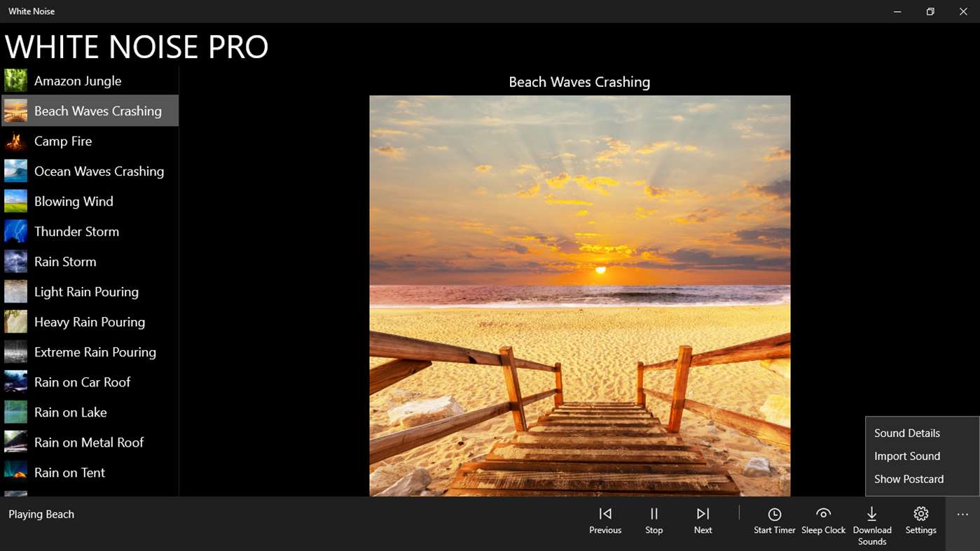Click the three-dot more options button

click(962, 515)
